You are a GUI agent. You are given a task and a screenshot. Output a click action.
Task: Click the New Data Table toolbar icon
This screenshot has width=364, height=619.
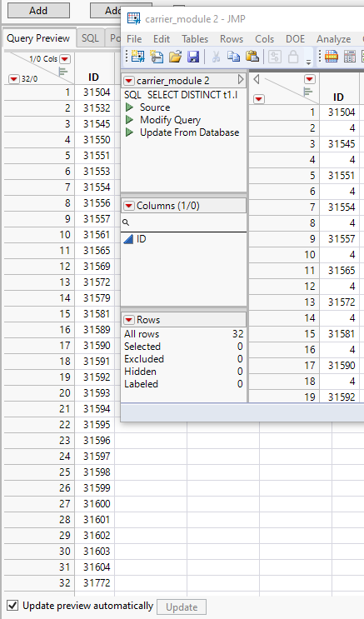(137, 57)
